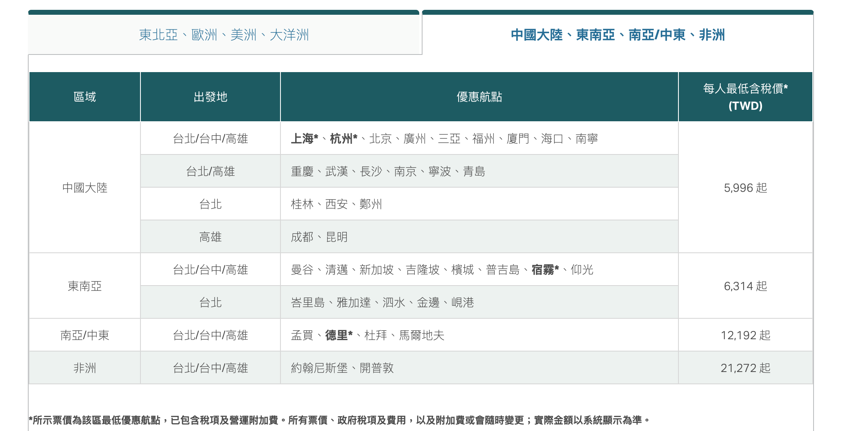Click the 每人最低含稅價 (TWD) header

click(x=745, y=97)
